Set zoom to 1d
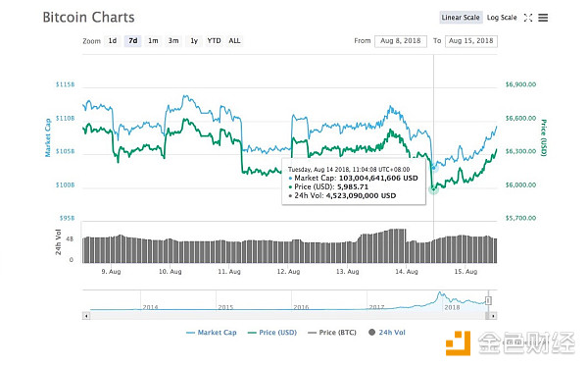 113,41
